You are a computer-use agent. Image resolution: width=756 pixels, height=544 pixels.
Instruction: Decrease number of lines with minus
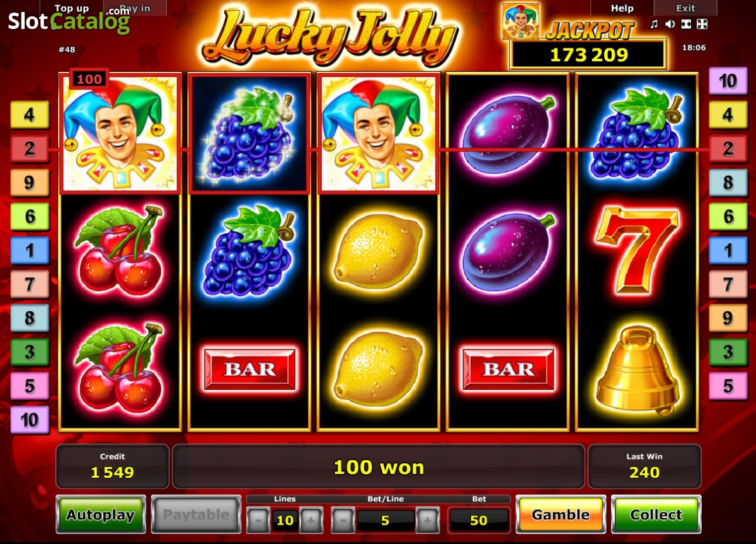click(258, 520)
